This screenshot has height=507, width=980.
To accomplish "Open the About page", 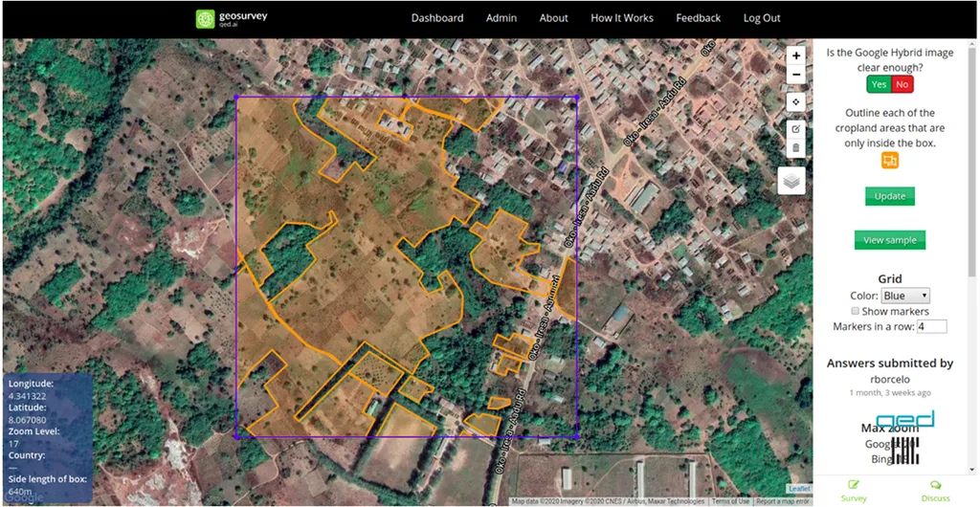I will click(554, 18).
